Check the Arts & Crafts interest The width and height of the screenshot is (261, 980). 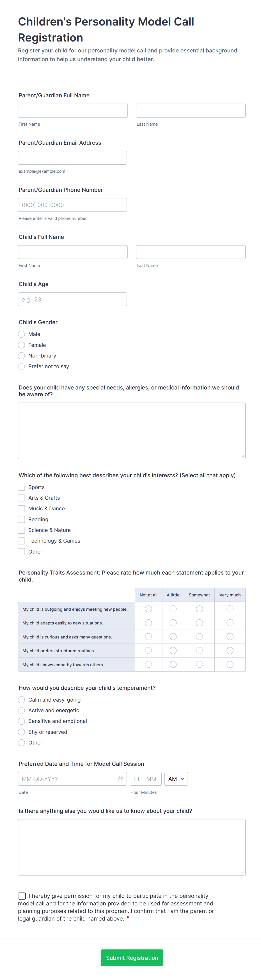coord(21,498)
